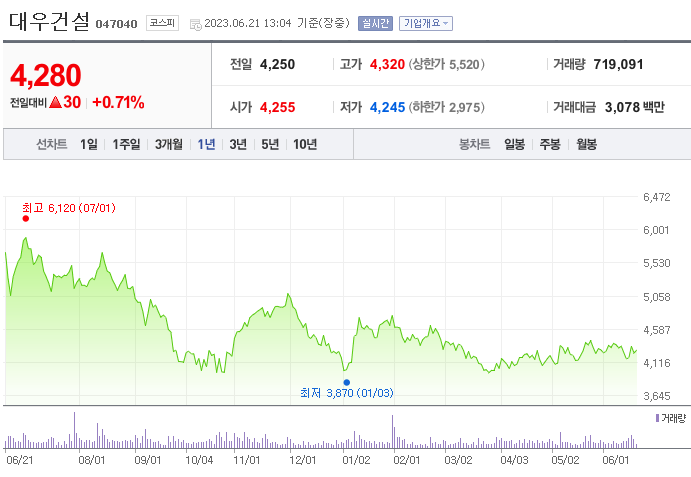Click the 전일 value 4,250
691x477 pixels.
(277, 64)
